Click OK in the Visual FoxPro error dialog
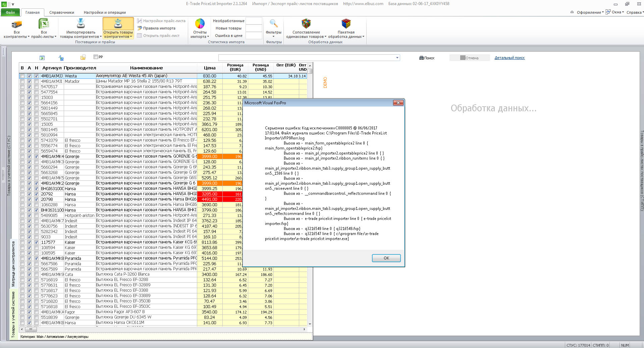 coord(386,258)
